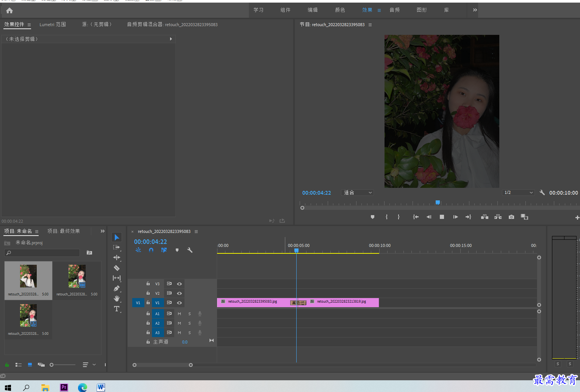580x392 pixels.
Task: Open Microsoft Edge in the taskbar
Action: click(x=82, y=387)
